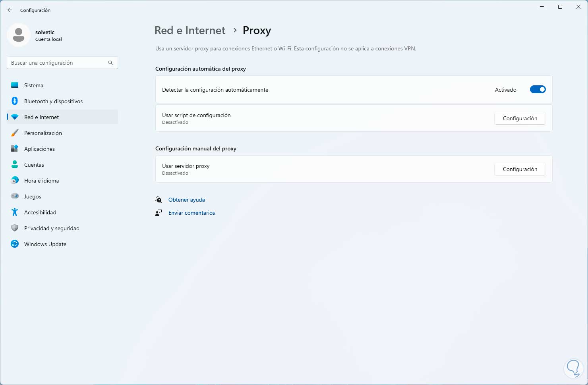The width and height of the screenshot is (588, 385).
Task: Navigate to Red e Internet breadcrumb
Action: (190, 31)
